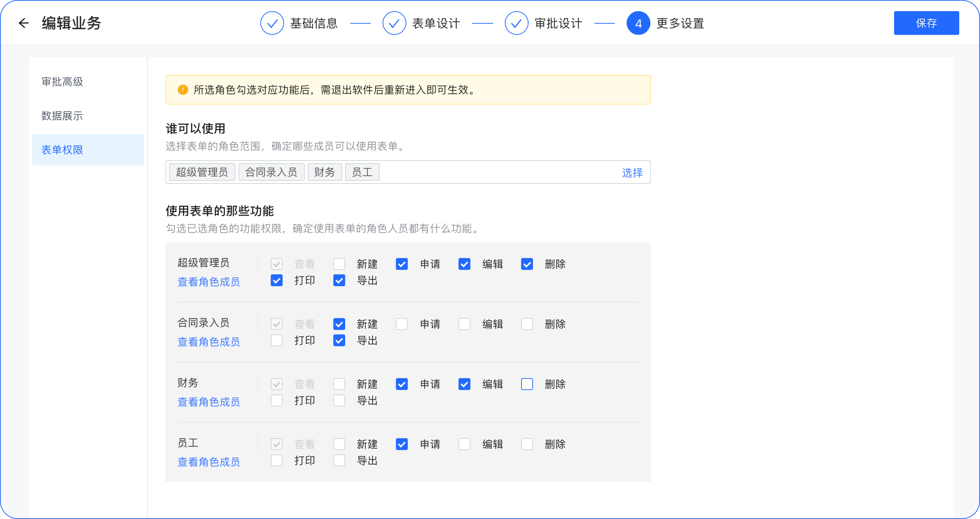The height and width of the screenshot is (519, 980).
Task: Click the disabled 查看 checkbox for 财务
Action: click(x=277, y=384)
